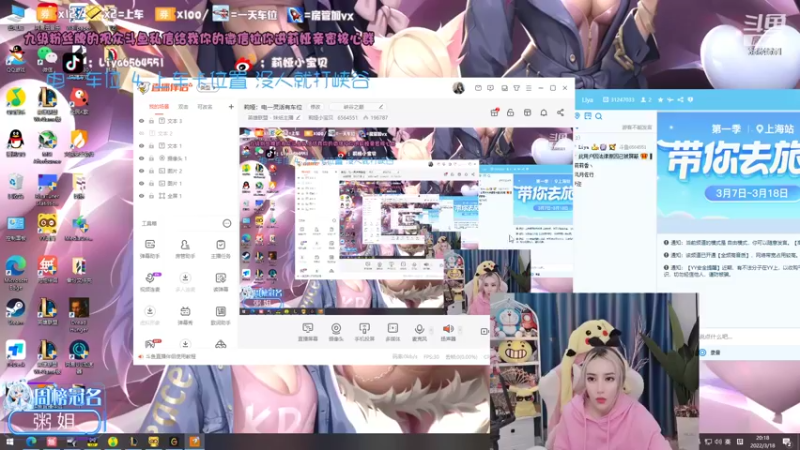800x450 pixels.
Task: Click the taskbar clock
Action: pos(762,442)
